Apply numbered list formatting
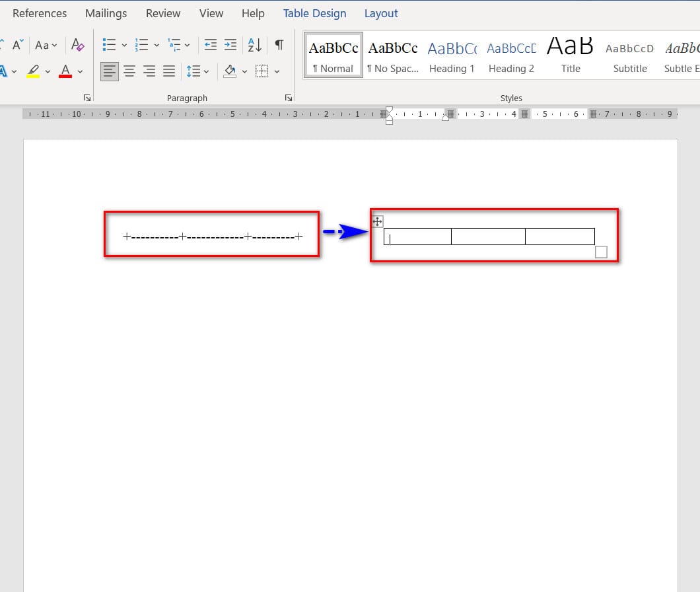Image resolution: width=700 pixels, height=592 pixels. [141, 45]
